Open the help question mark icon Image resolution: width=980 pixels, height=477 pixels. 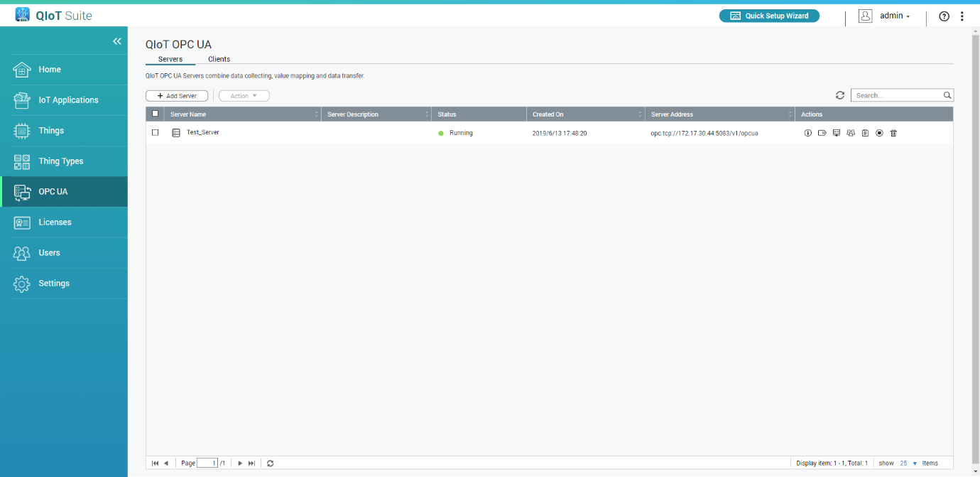tap(944, 16)
